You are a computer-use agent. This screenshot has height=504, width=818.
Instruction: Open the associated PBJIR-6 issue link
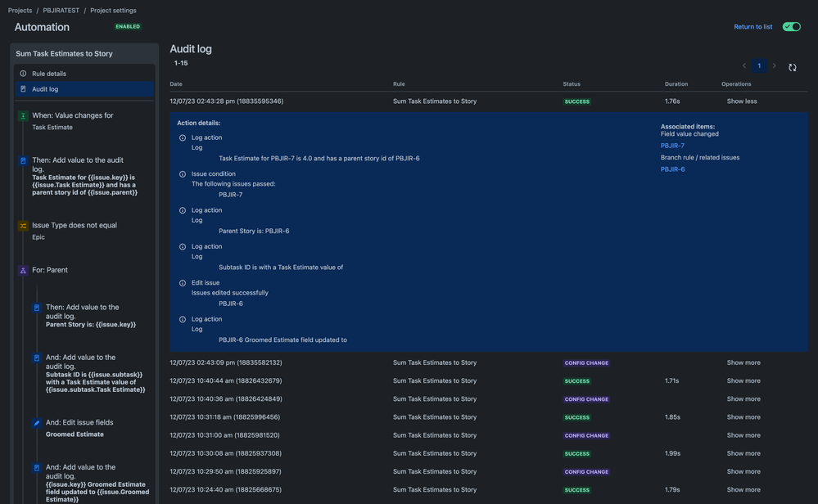tap(672, 169)
